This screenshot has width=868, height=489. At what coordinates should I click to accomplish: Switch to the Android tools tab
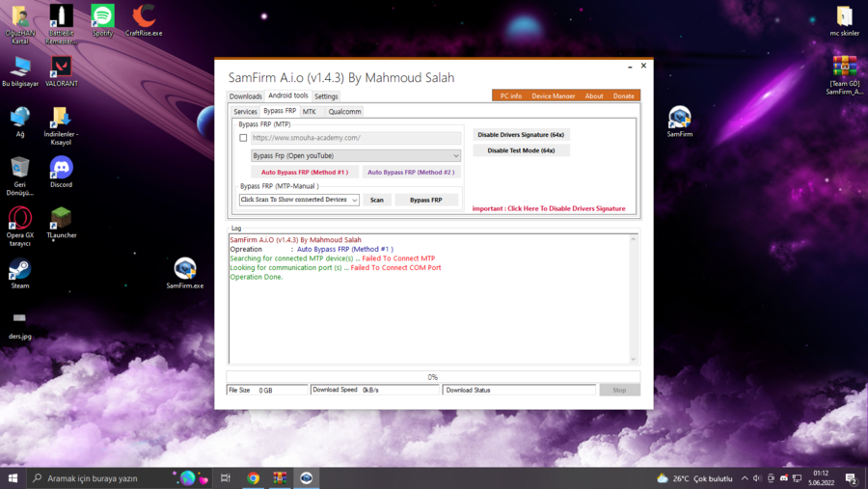(x=287, y=95)
